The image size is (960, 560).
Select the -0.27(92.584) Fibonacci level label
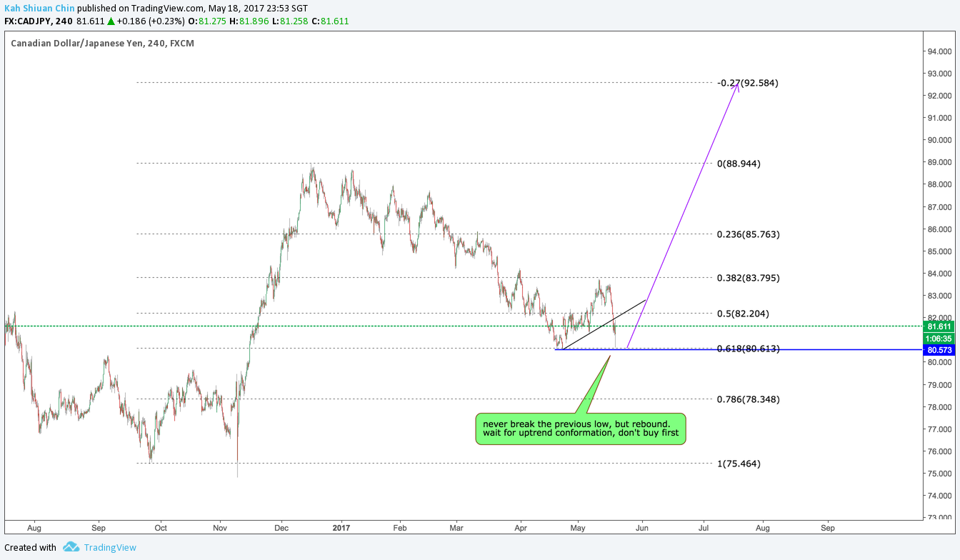click(x=748, y=83)
